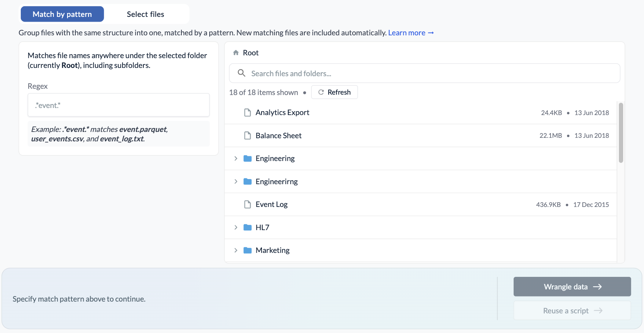Click the HL7 folder icon

click(247, 227)
